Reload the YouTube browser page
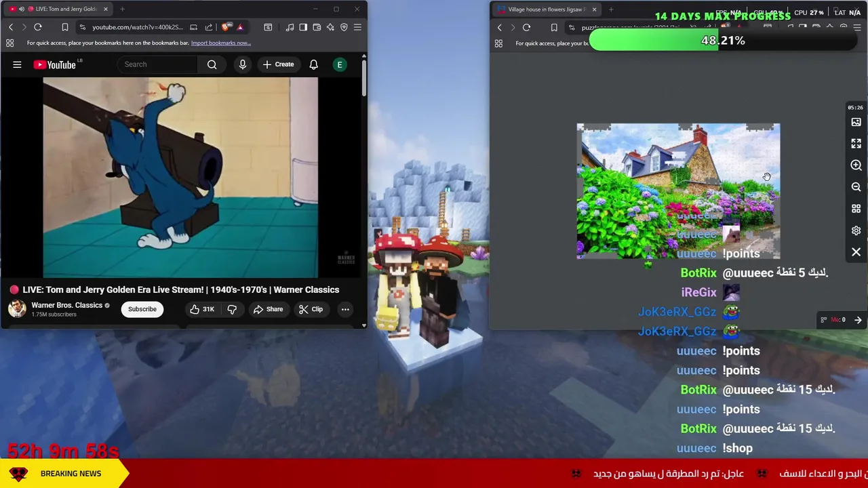Viewport: 868px width, 488px height. point(38,27)
